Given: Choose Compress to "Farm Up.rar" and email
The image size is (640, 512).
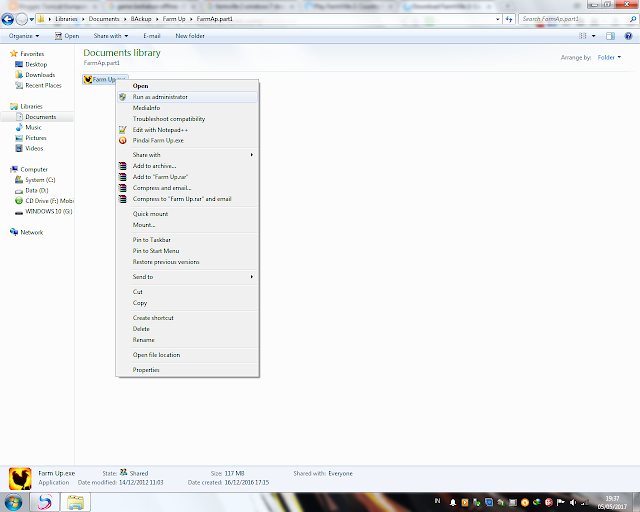Looking at the screenshot, I should [187, 199].
